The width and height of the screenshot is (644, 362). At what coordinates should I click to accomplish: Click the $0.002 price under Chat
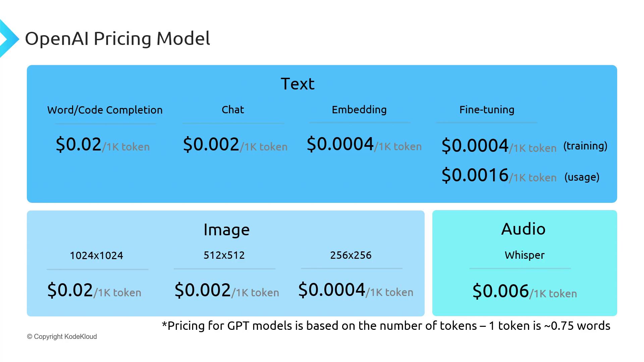(211, 144)
